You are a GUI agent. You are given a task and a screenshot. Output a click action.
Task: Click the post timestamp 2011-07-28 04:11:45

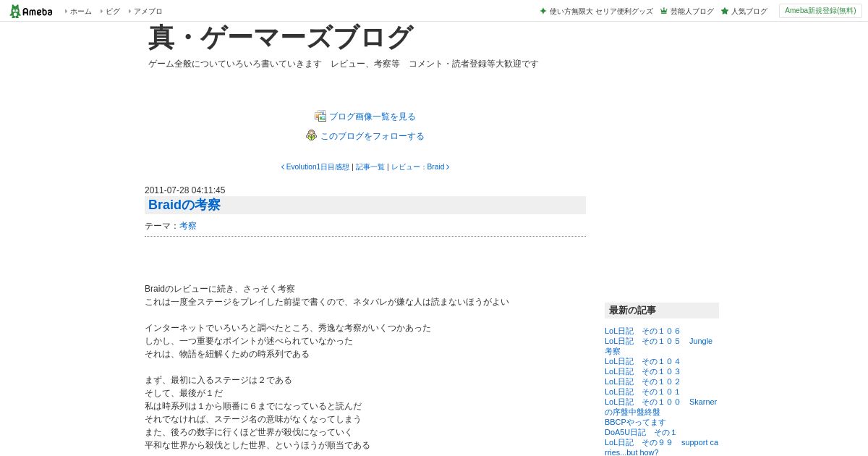click(184, 190)
